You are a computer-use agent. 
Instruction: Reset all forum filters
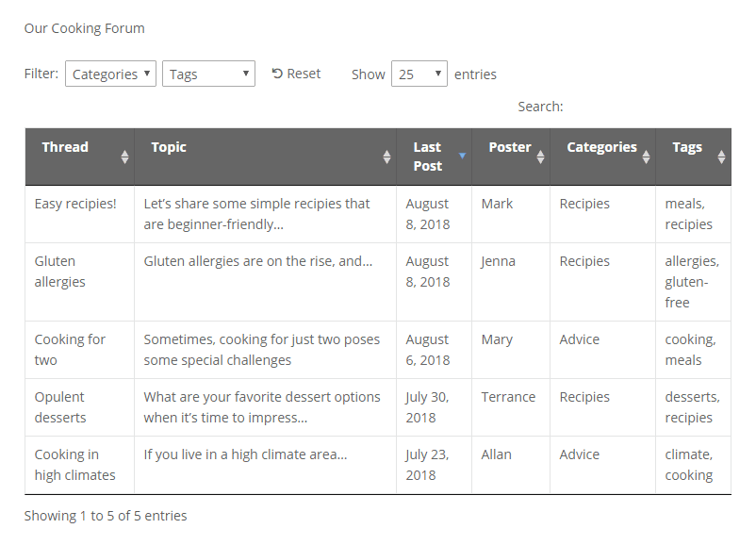pos(296,73)
